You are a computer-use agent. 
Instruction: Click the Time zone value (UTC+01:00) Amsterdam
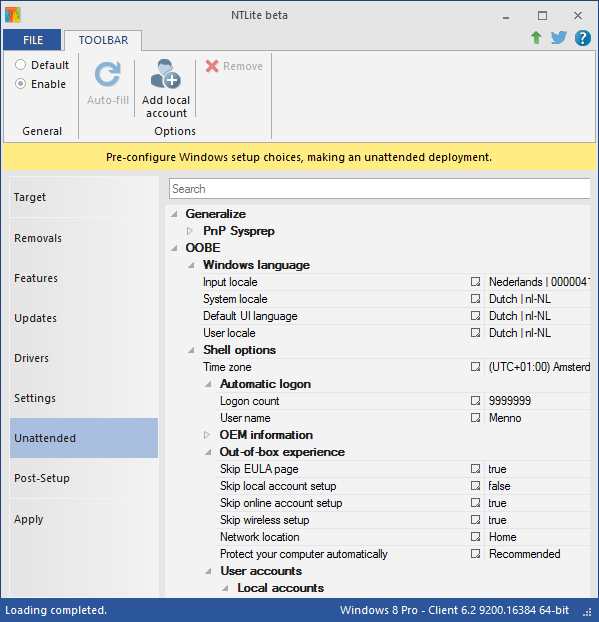click(x=539, y=367)
